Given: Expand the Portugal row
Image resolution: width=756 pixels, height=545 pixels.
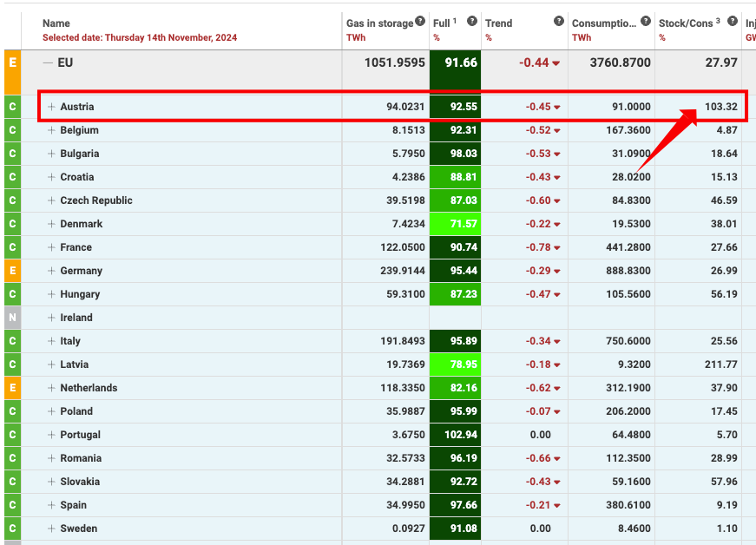Looking at the screenshot, I should (x=51, y=435).
